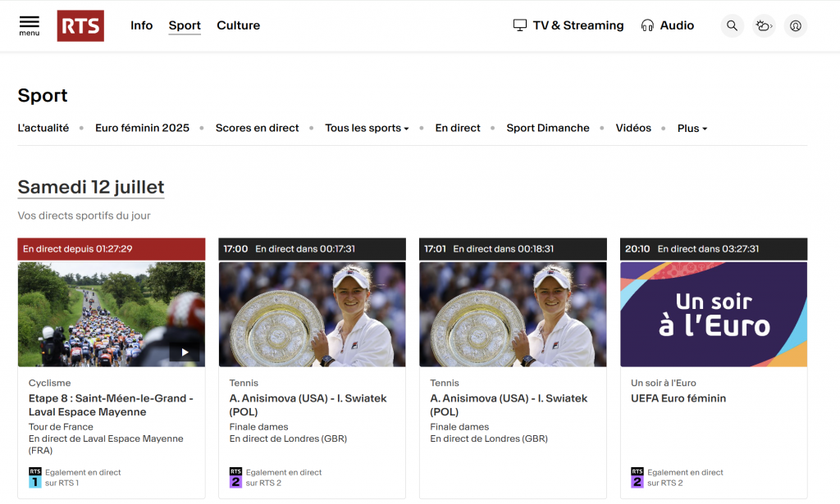Open the Audio section

(x=668, y=25)
